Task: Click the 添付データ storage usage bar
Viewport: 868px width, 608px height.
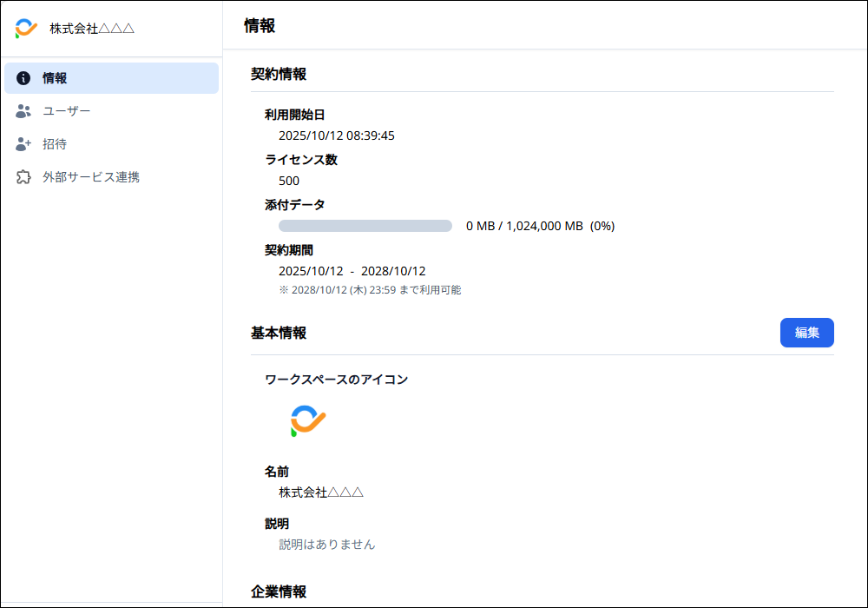Action: click(x=365, y=226)
